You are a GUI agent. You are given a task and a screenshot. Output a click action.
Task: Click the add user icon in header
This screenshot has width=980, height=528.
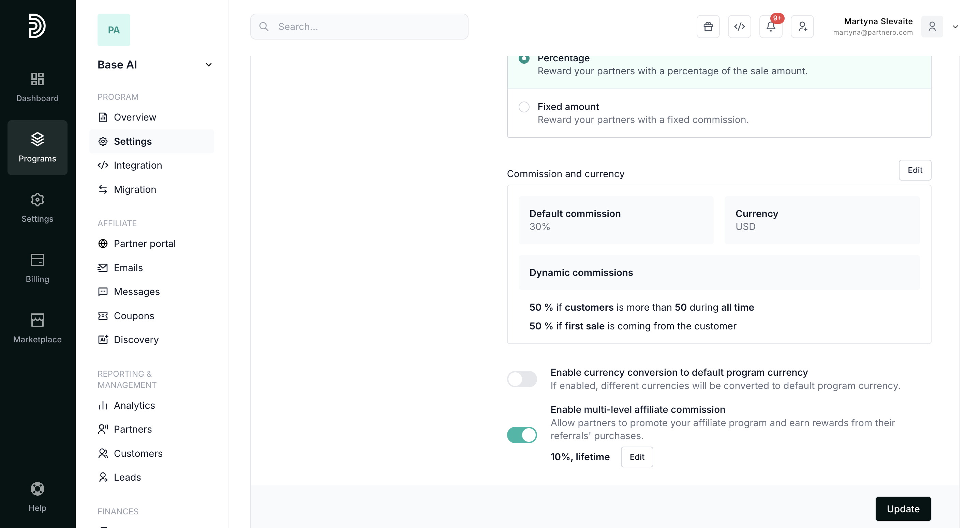[802, 27]
